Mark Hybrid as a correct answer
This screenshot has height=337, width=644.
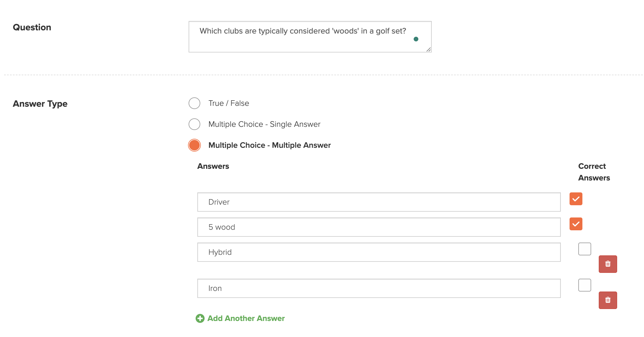point(585,249)
